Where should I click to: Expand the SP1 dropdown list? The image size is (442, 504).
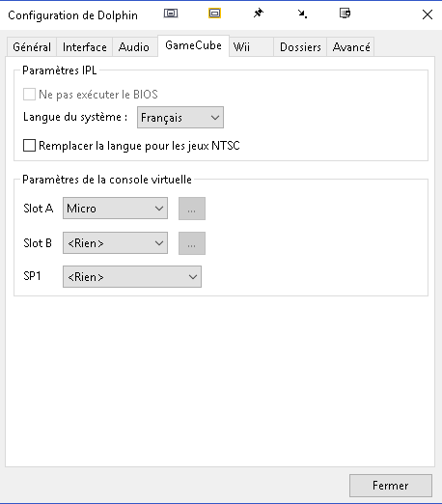click(x=132, y=276)
